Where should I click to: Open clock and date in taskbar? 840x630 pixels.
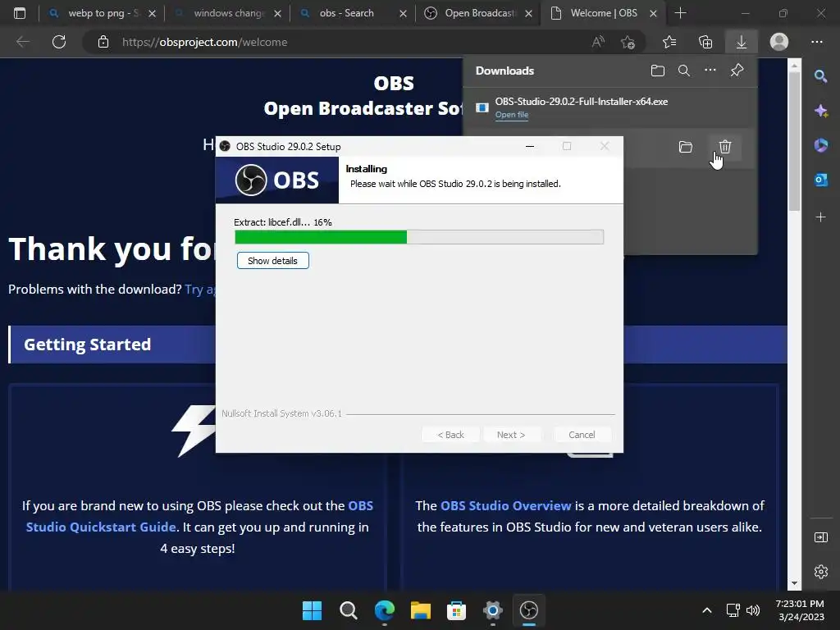tap(801, 610)
